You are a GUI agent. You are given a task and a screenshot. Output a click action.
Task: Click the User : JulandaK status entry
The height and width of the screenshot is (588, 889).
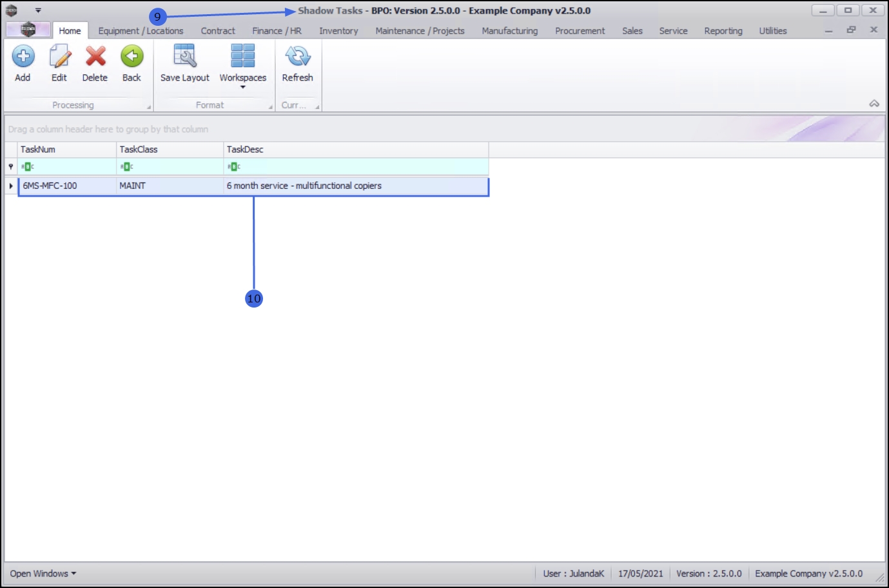pyautogui.click(x=573, y=574)
